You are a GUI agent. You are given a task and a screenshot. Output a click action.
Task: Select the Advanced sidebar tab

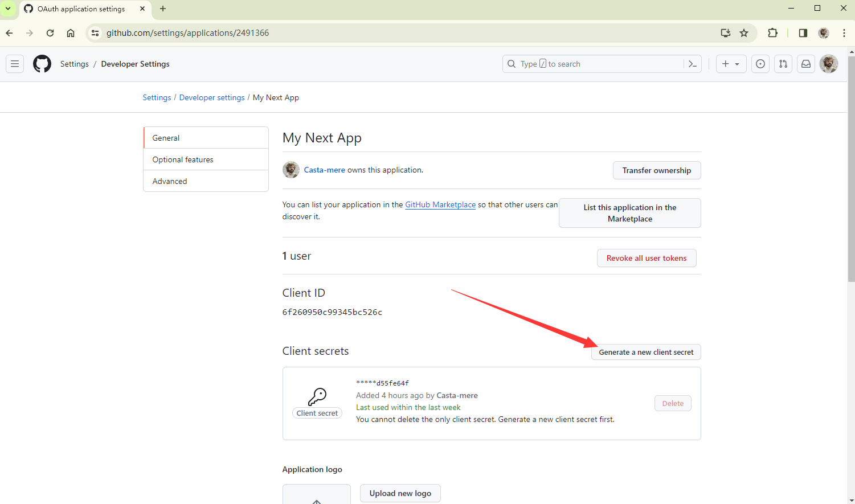[206, 181]
